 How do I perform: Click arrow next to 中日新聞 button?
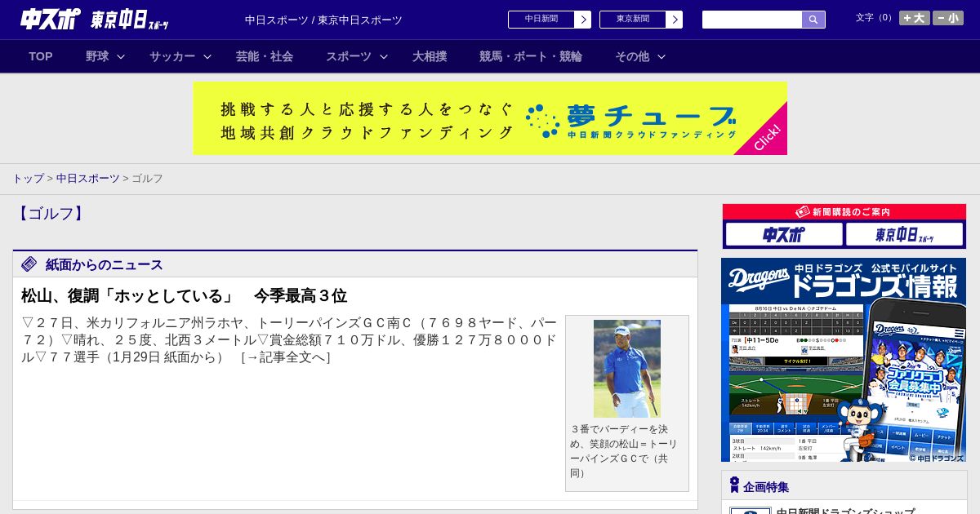583,20
